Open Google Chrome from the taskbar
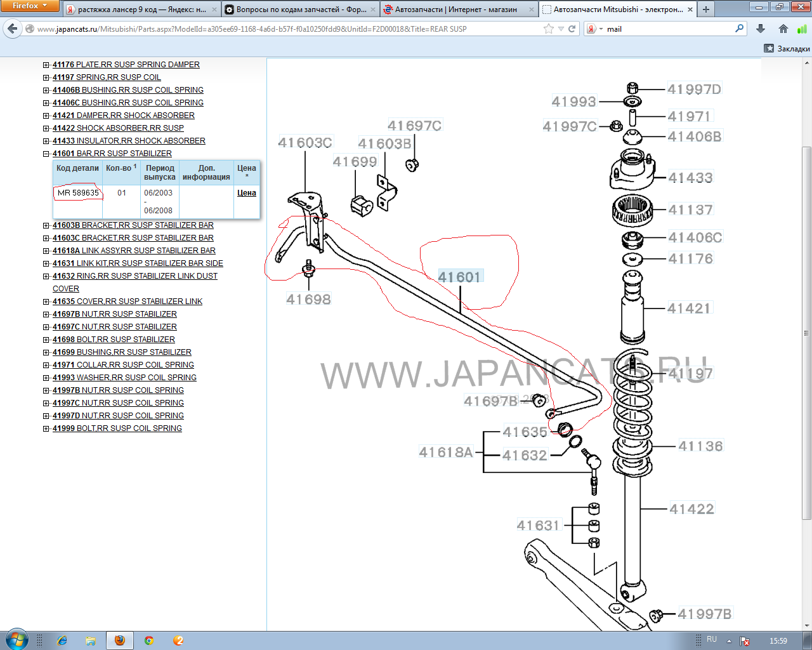 coord(149,640)
